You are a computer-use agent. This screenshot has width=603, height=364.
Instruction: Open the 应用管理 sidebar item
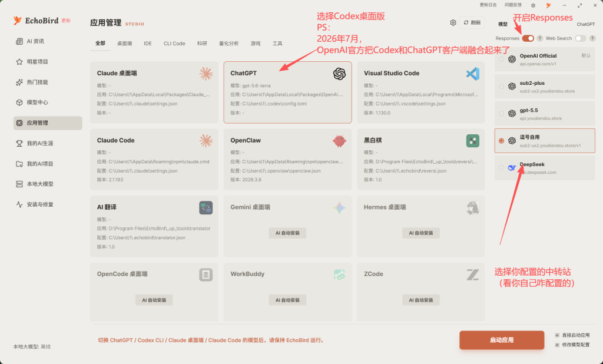point(48,123)
